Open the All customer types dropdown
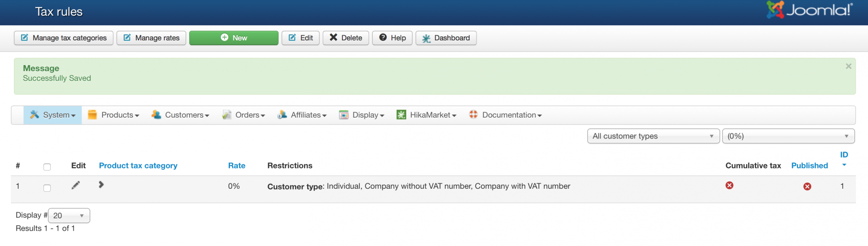 click(653, 136)
